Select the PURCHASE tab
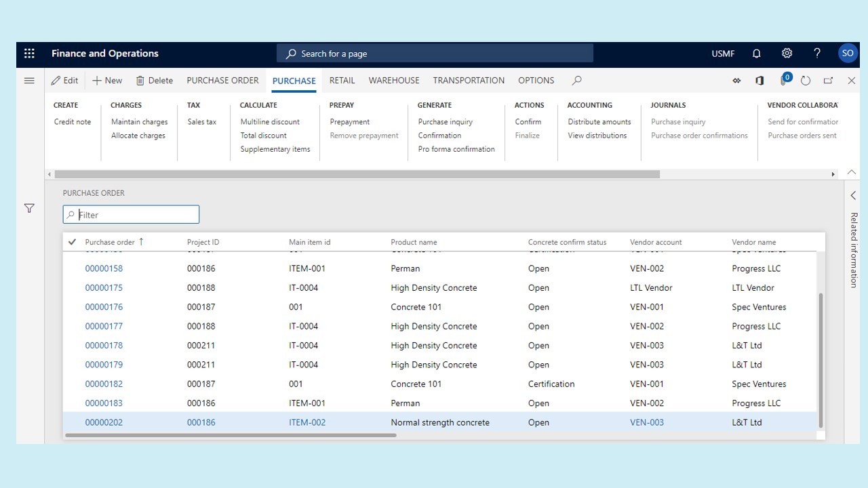This screenshot has width=868, height=488. pyautogui.click(x=294, y=81)
